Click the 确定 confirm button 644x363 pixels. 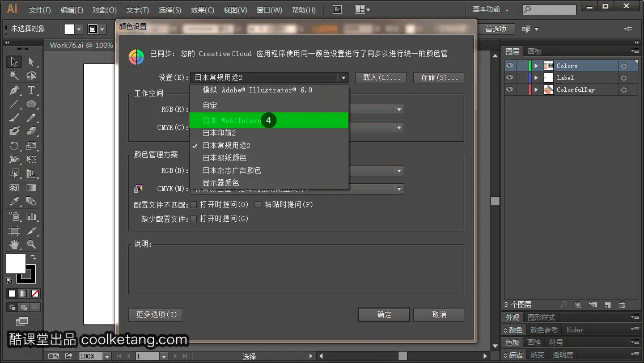click(x=384, y=314)
